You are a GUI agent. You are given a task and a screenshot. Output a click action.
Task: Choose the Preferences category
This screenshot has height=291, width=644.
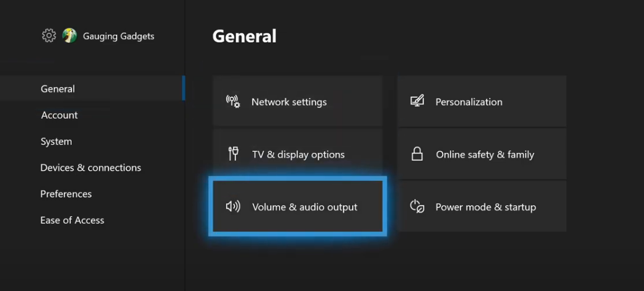coord(66,194)
